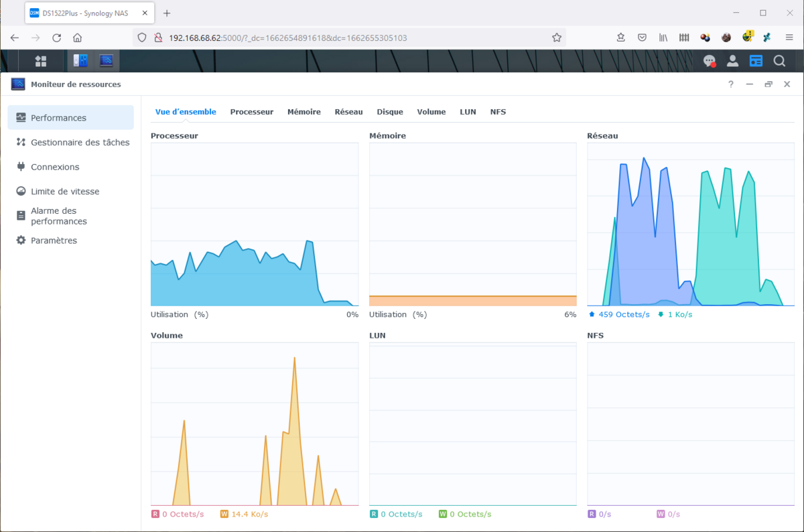Bookmark this page with the star icon

tap(557, 38)
